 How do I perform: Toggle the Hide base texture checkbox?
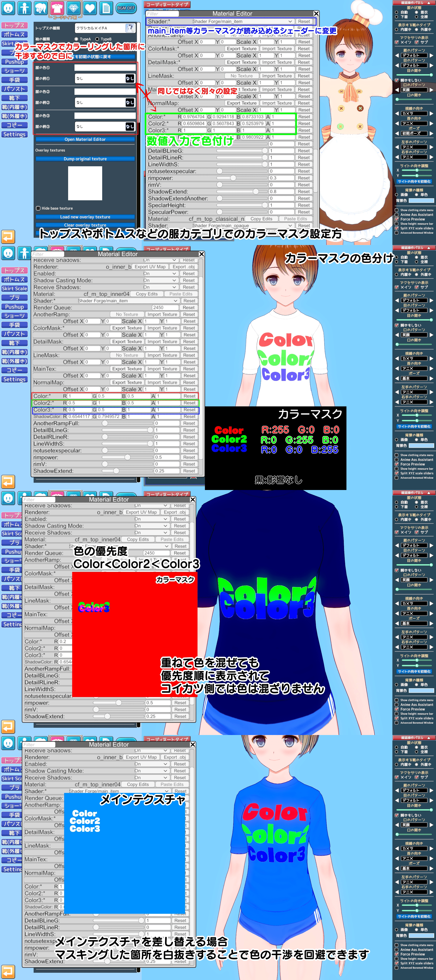[x=38, y=208]
